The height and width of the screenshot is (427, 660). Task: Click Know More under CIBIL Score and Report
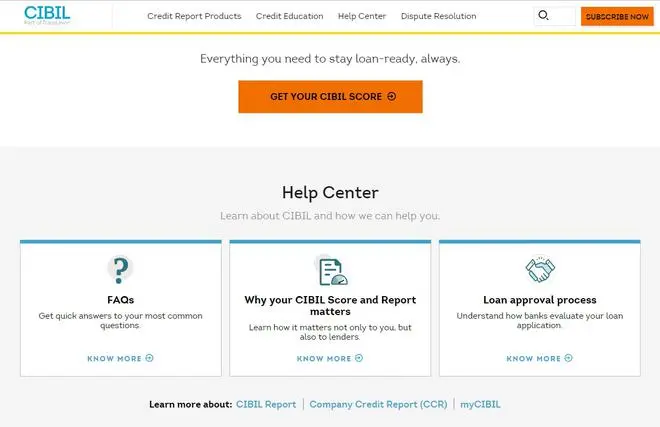[x=330, y=358]
